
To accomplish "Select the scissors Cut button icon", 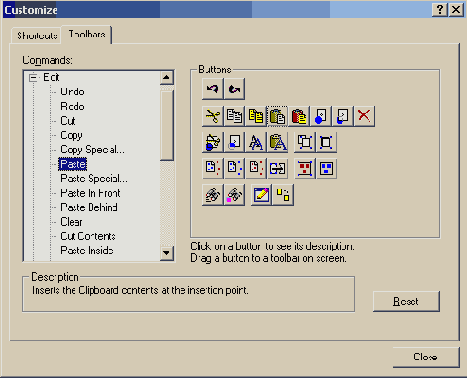I will 213,116.
